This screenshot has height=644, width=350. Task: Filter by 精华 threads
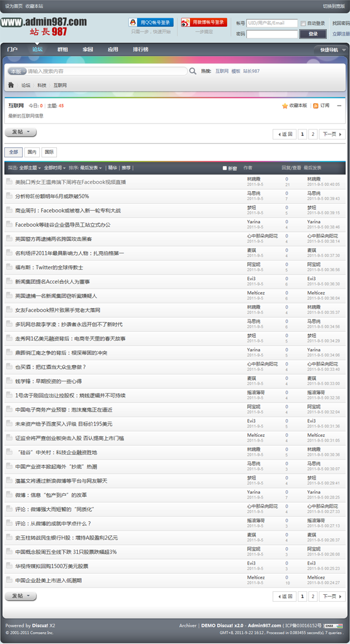113,168
